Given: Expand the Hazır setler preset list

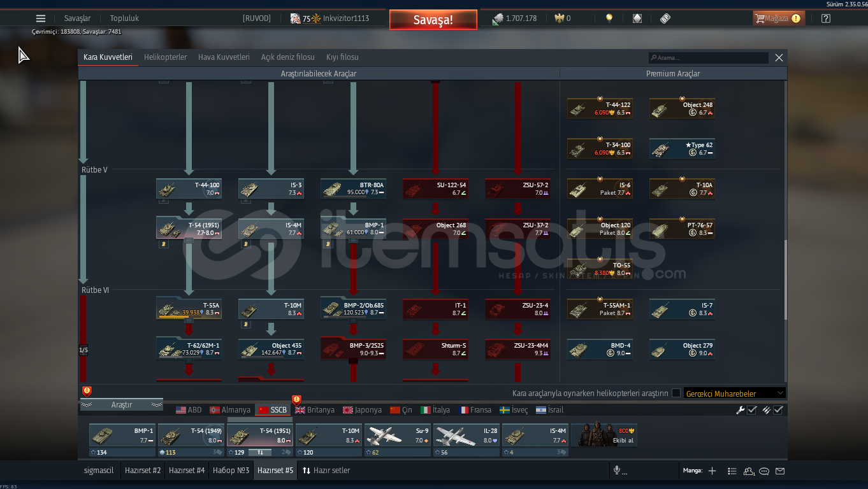Looking at the screenshot, I should pos(326,471).
